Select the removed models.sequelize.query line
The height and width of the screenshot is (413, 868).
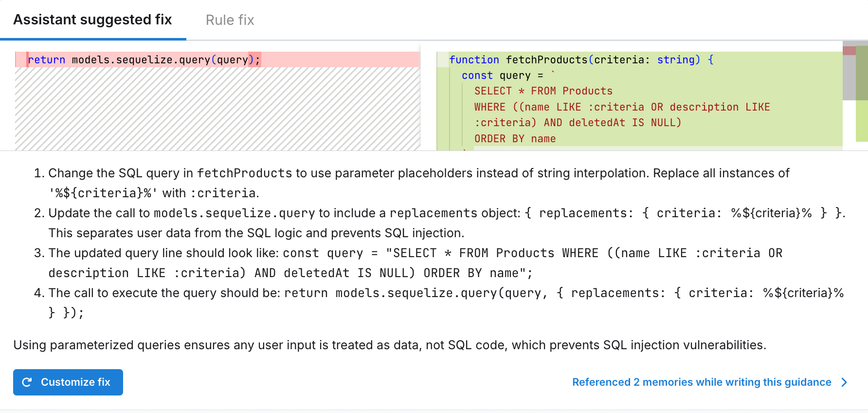144,59
